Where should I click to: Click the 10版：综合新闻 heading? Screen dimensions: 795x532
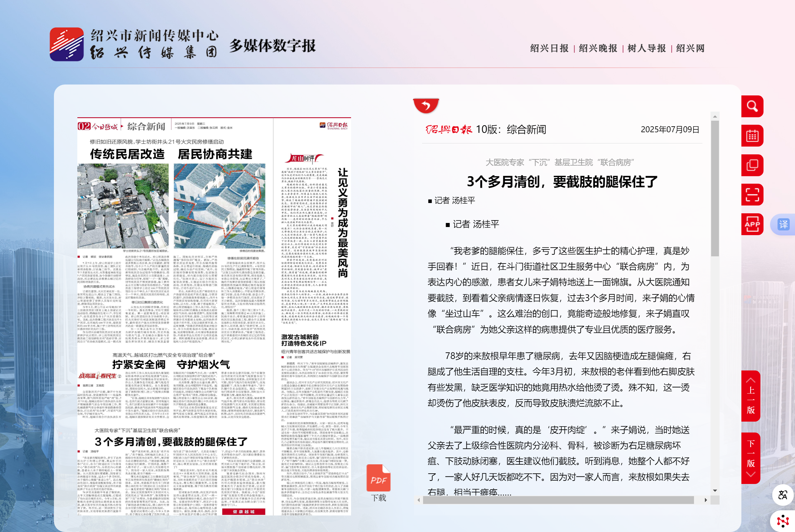coord(511,129)
